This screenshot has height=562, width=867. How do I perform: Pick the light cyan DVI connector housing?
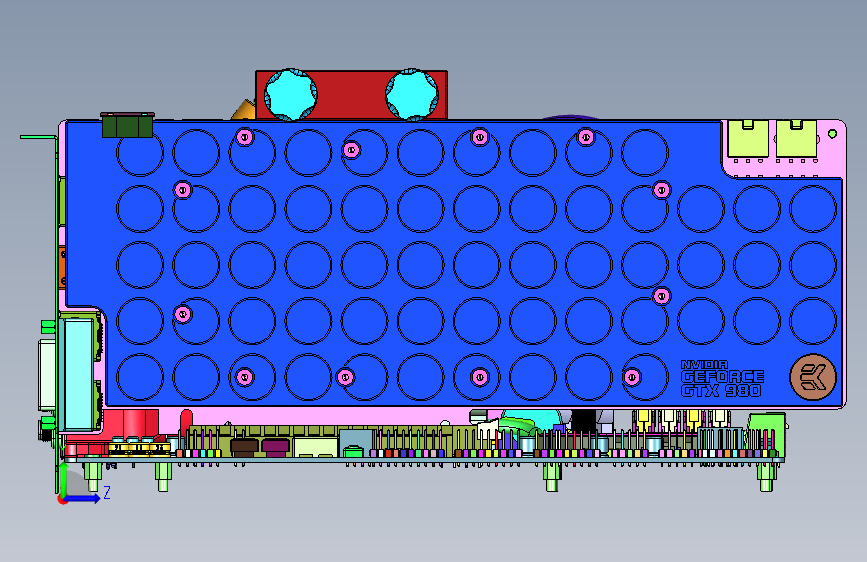click(79, 373)
